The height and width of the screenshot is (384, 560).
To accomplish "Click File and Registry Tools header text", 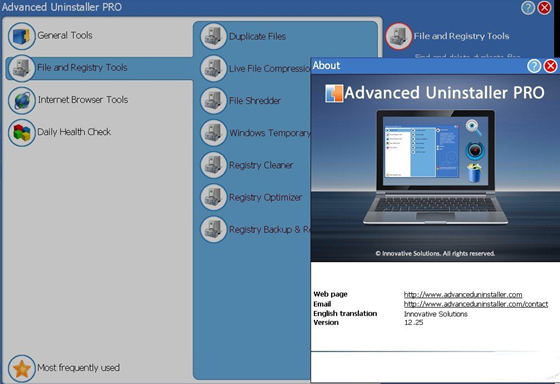I will tap(461, 36).
